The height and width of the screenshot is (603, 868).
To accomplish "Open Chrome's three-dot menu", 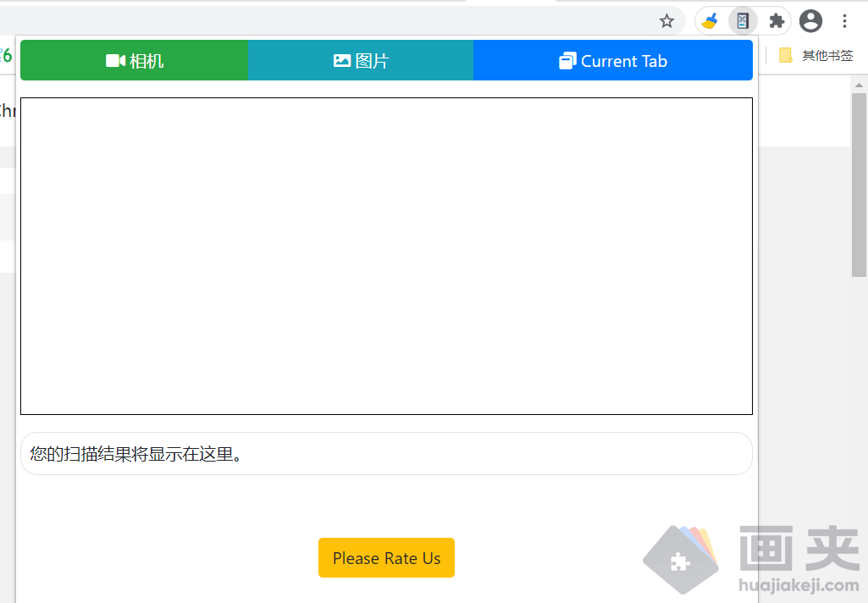I will pyautogui.click(x=845, y=20).
